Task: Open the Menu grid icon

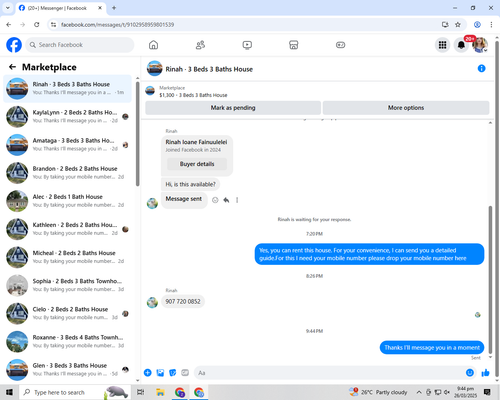Action: pos(442,45)
